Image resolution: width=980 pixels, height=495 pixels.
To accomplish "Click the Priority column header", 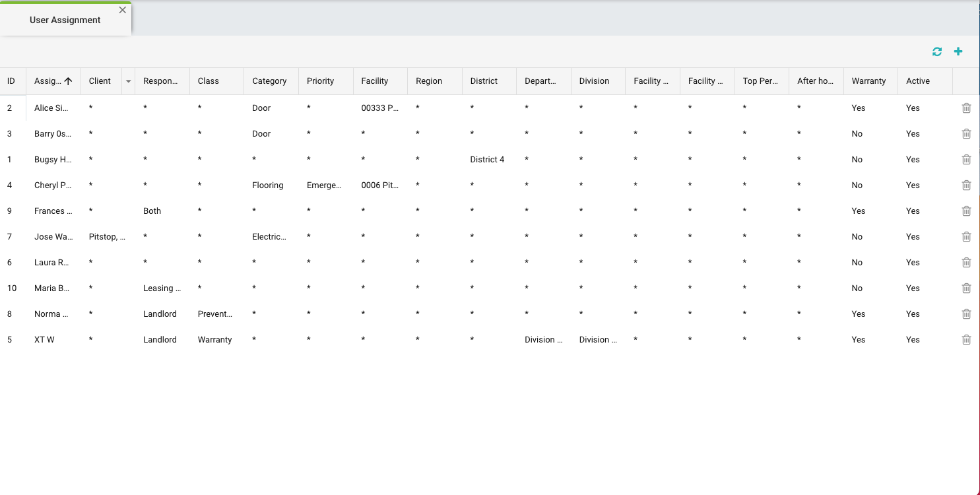I will click(320, 81).
